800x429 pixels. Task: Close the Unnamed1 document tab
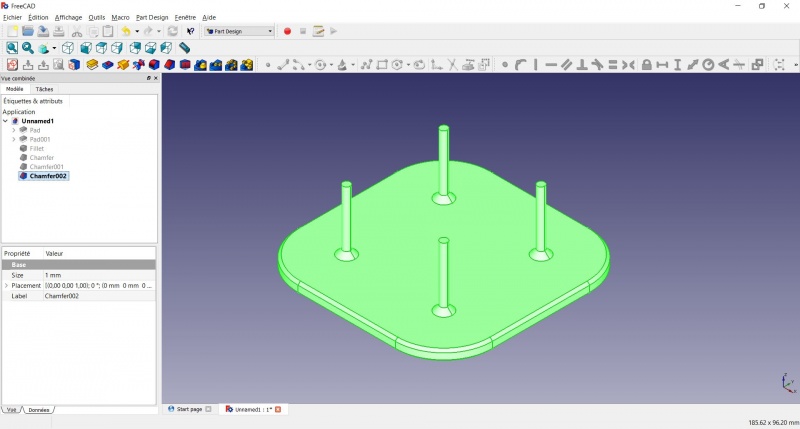278,409
